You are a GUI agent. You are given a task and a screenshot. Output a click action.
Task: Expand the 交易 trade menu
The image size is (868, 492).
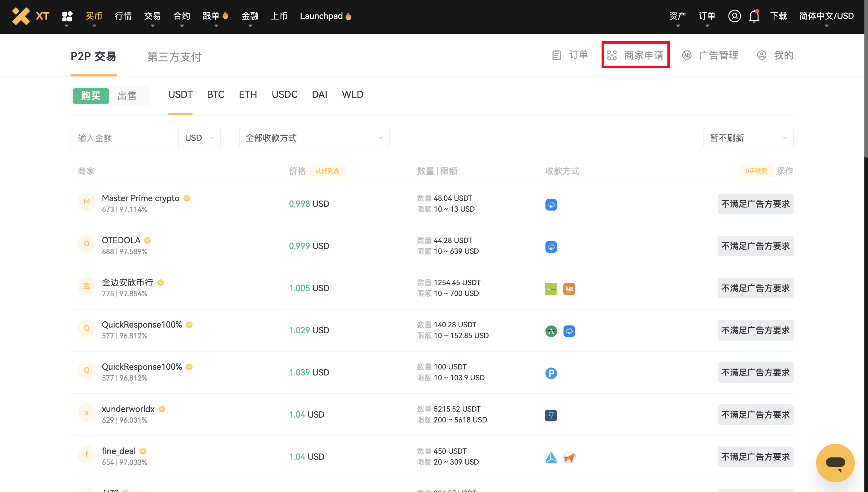click(x=152, y=16)
